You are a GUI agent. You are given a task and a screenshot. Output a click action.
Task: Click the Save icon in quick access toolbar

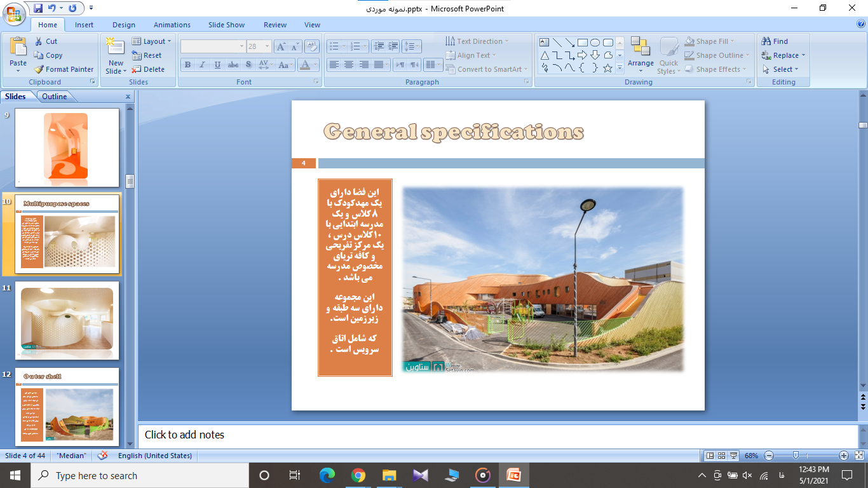(38, 8)
